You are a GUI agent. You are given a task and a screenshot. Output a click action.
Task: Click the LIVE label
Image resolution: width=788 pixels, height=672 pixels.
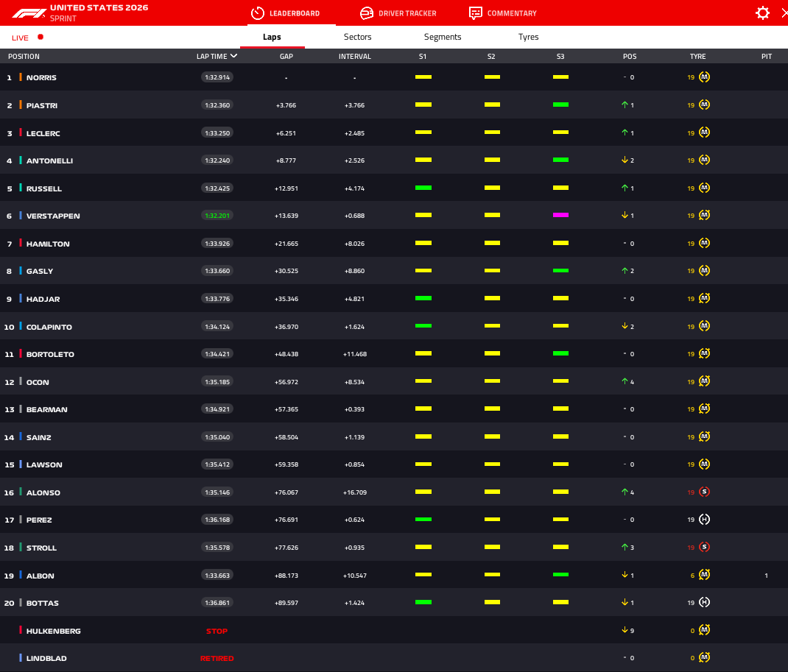click(x=20, y=38)
